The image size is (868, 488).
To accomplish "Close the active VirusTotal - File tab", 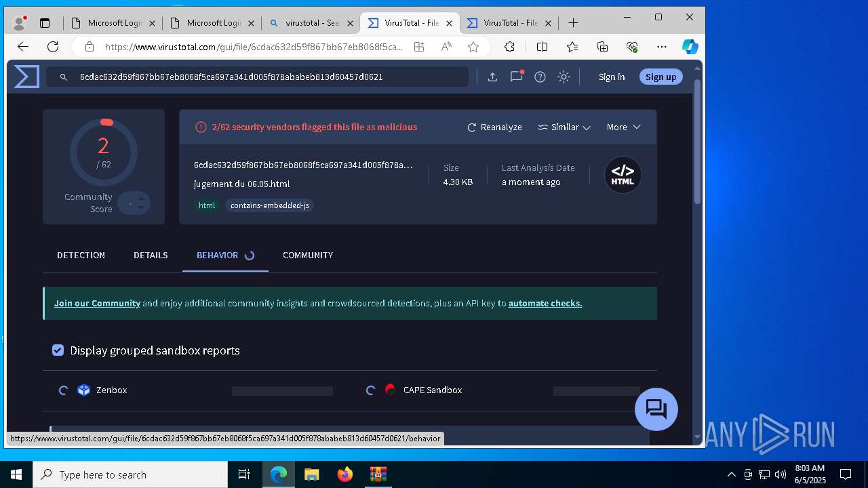I will click(449, 23).
